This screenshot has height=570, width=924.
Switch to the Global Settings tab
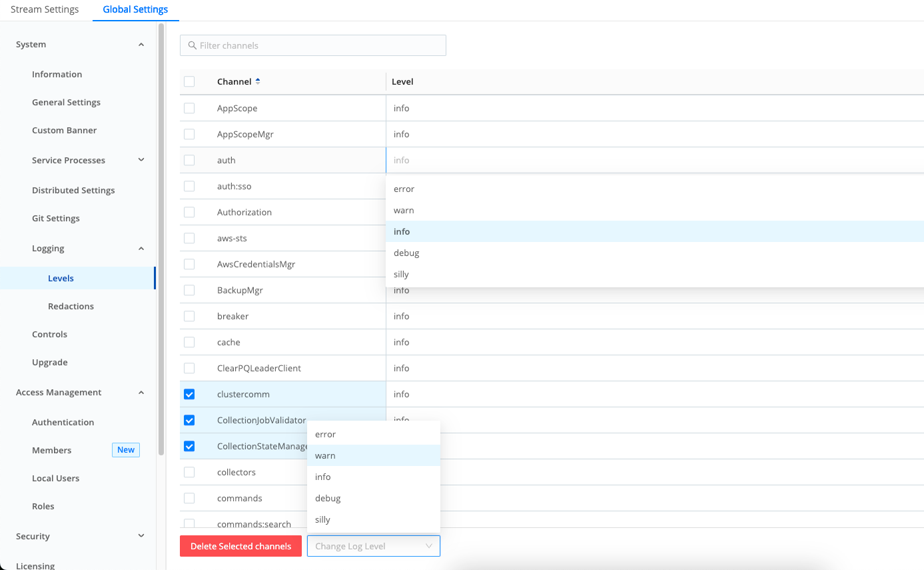click(x=135, y=9)
